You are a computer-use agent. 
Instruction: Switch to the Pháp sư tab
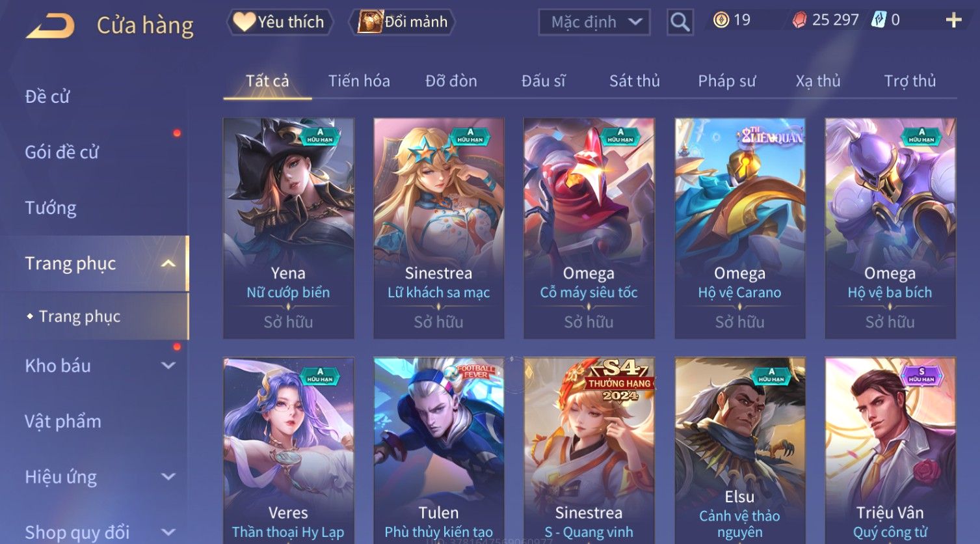(726, 81)
